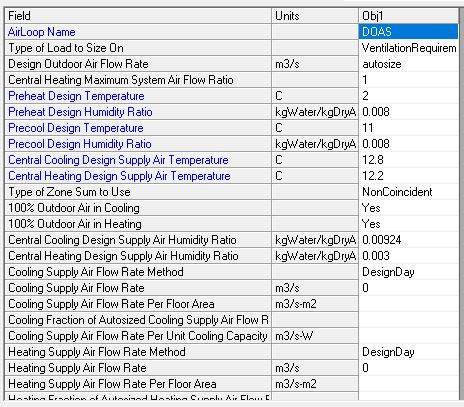Click the Field column header

pos(138,16)
